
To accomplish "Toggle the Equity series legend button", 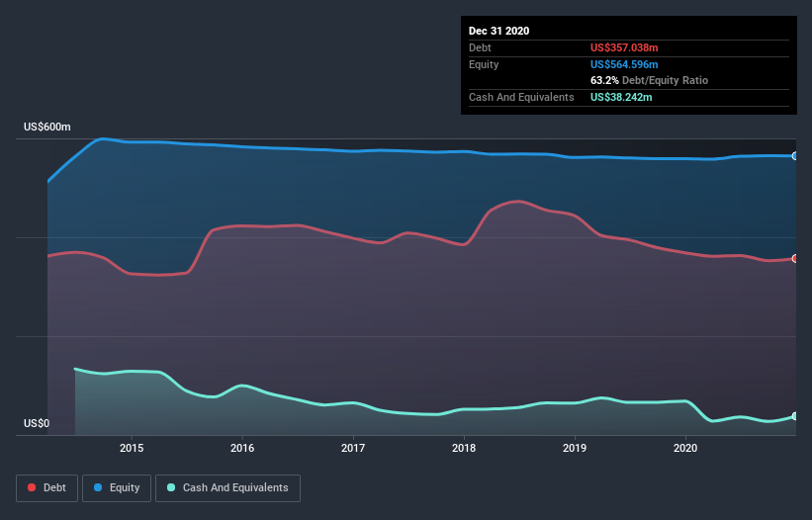I will (117, 488).
